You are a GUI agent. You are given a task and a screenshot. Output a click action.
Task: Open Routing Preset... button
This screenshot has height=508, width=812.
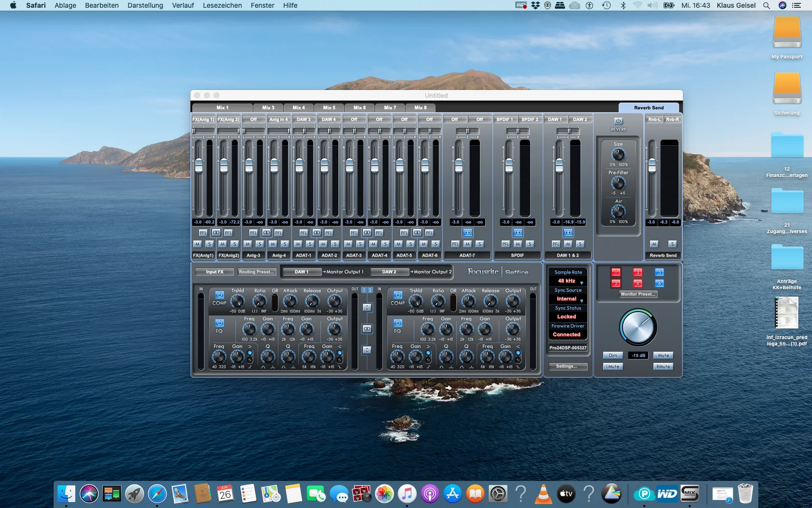click(x=257, y=272)
